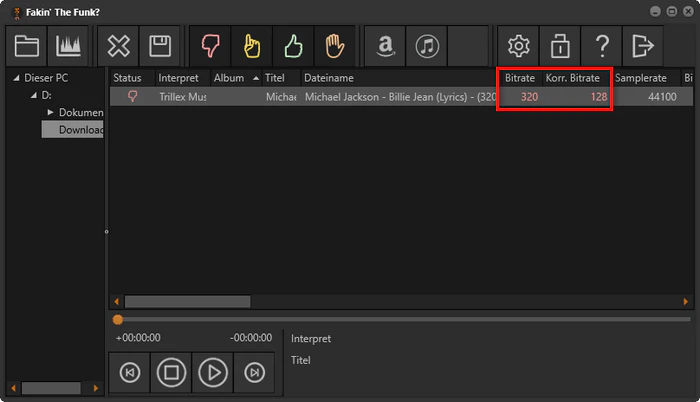Expand the Dokumen folder node
The height and width of the screenshot is (402, 700).
pyautogui.click(x=50, y=112)
